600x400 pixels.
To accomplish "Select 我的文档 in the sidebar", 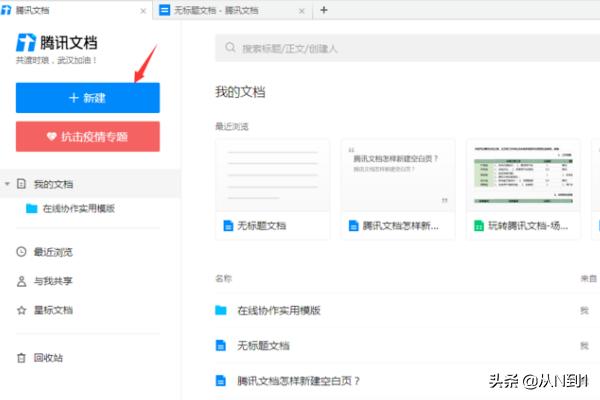I will click(x=90, y=184).
